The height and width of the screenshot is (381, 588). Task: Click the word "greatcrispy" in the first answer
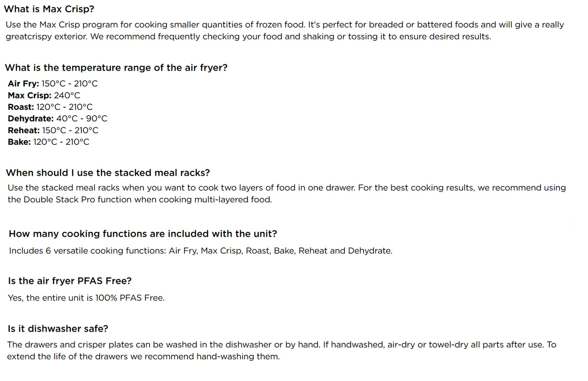(x=27, y=37)
